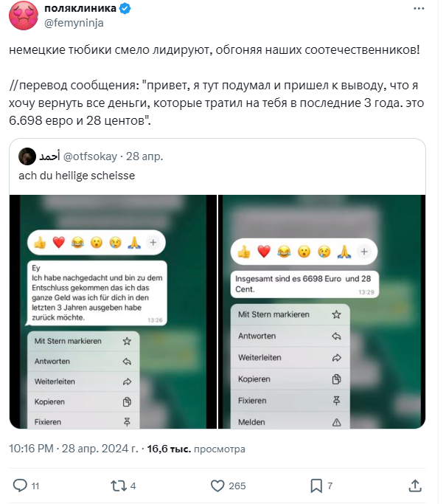Click the retweet icon with 4 reposts
Image resolution: width=446 pixels, height=504 pixels.
click(x=119, y=486)
